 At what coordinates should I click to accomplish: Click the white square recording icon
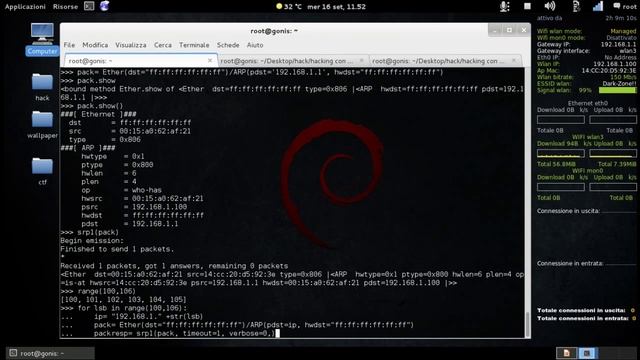[x=527, y=6]
